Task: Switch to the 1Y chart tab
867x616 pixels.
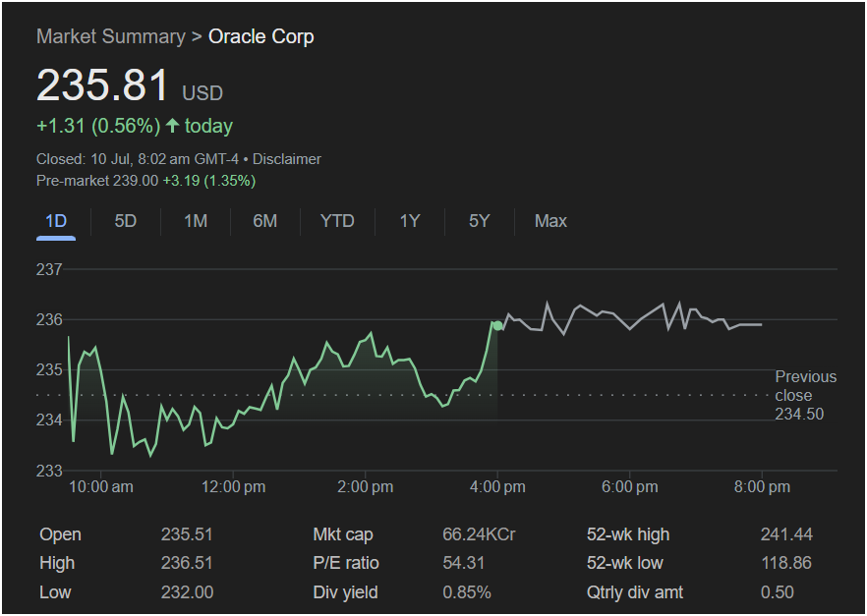Action: point(410,221)
